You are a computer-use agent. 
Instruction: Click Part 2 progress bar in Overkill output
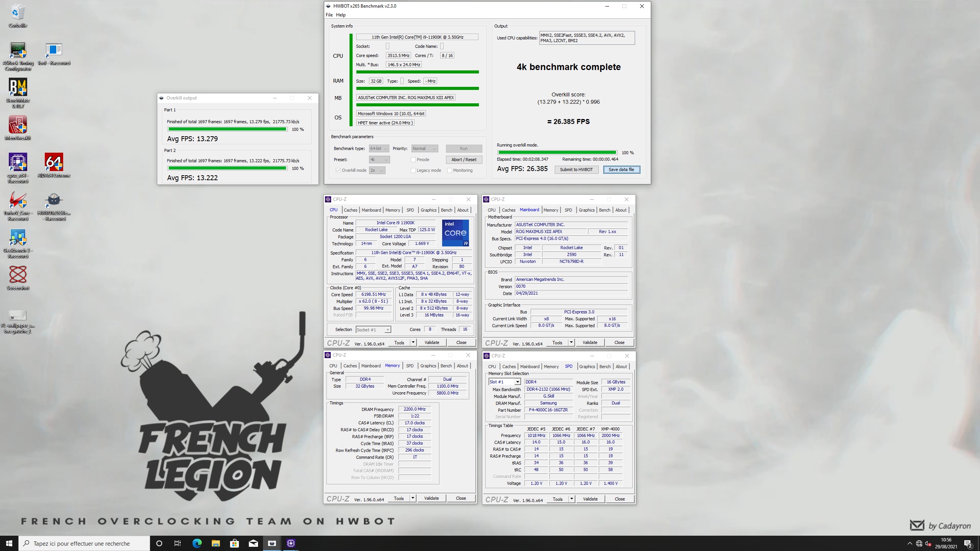click(227, 168)
